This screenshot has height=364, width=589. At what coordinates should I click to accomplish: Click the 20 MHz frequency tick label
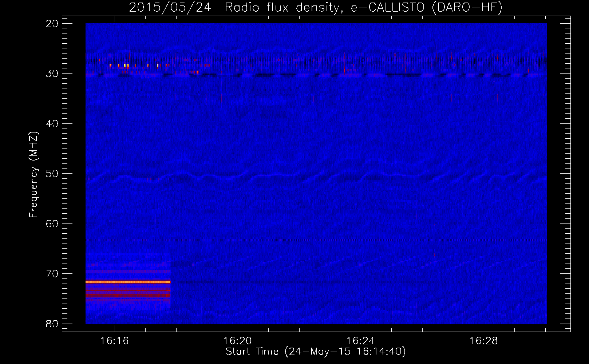[52, 24]
